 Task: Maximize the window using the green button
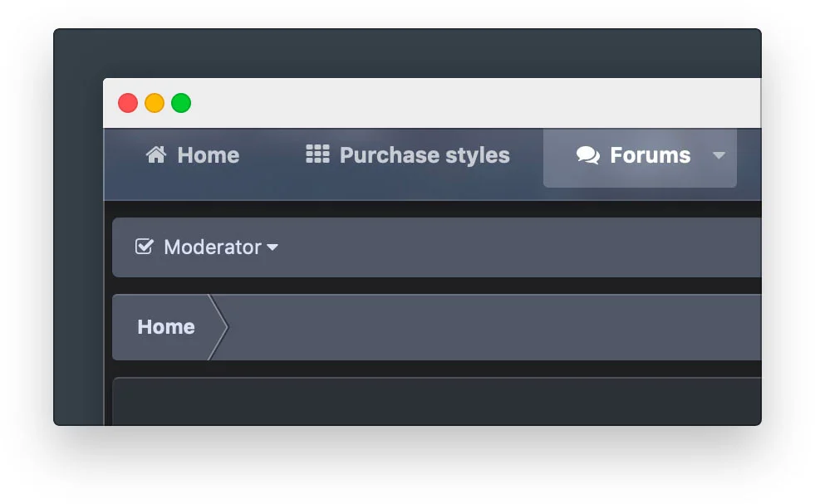(x=181, y=103)
